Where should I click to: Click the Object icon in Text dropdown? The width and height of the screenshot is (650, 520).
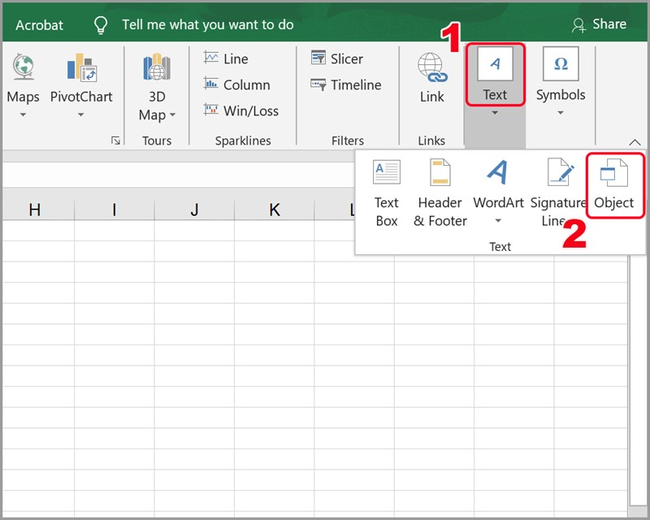click(612, 174)
